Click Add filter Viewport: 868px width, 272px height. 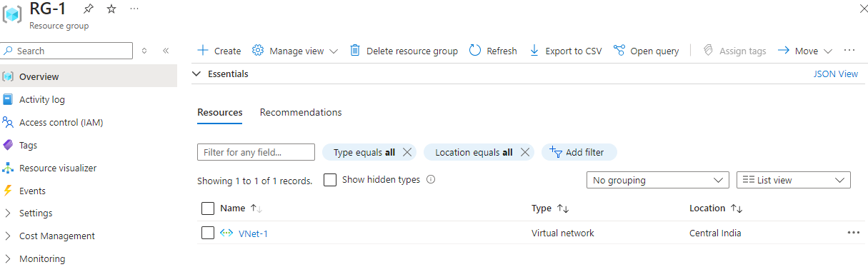tap(579, 152)
